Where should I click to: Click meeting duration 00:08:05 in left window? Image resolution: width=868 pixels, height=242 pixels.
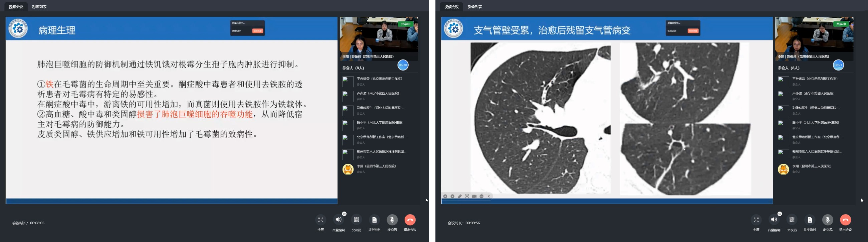coord(28,223)
